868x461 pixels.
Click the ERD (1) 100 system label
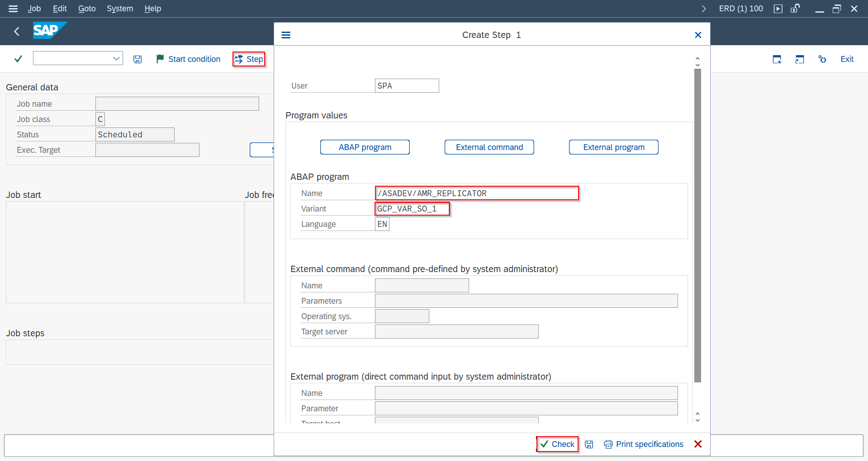(x=741, y=9)
